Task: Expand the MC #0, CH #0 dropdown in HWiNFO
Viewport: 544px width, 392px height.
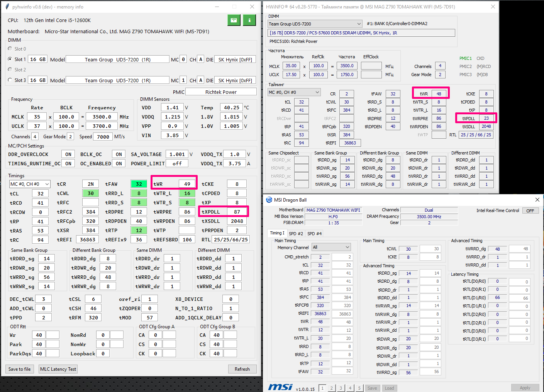Action: click(294, 92)
